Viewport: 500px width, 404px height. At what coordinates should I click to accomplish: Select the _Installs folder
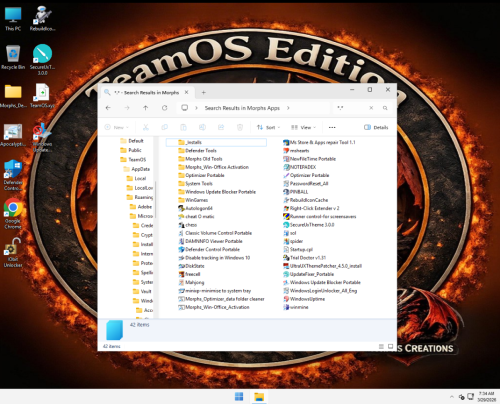pos(216,142)
